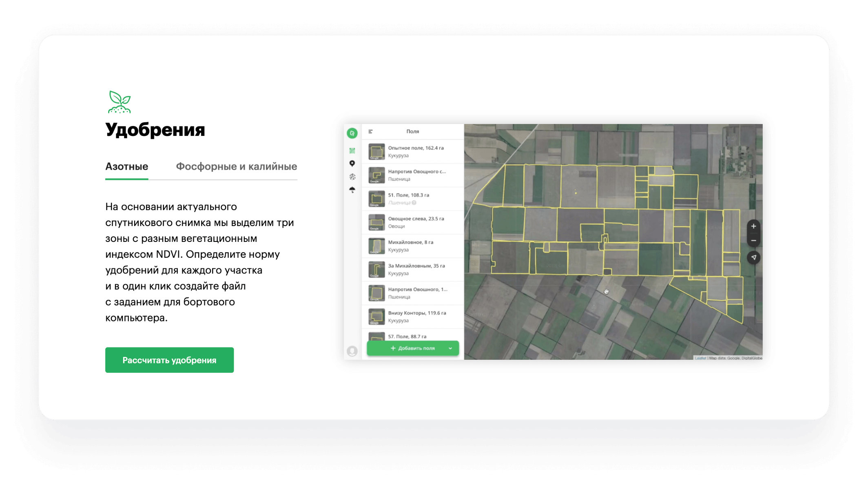Click the geolocation arrow on the map
This screenshot has height=485, width=868.
click(753, 257)
